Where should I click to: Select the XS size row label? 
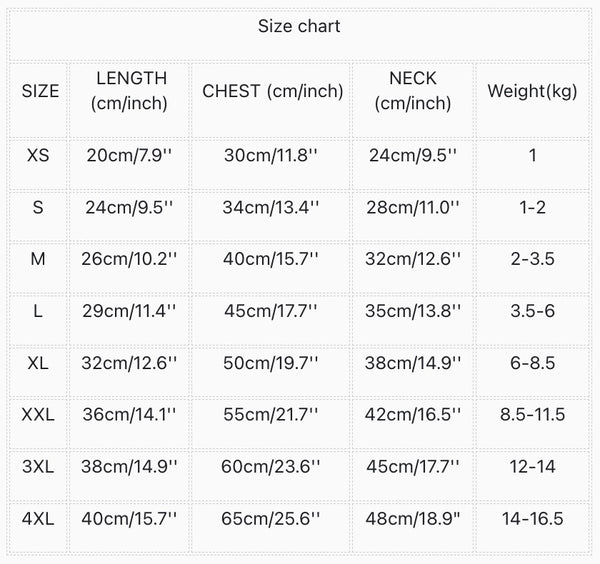(38, 155)
